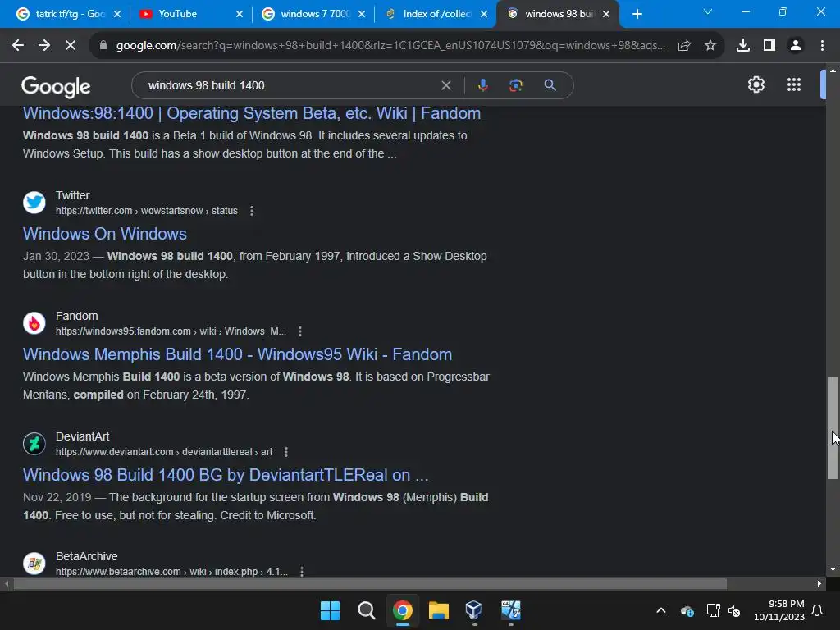The image size is (840, 630).
Task: Open the Chrome downloads icon
Action: click(x=743, y=46)
